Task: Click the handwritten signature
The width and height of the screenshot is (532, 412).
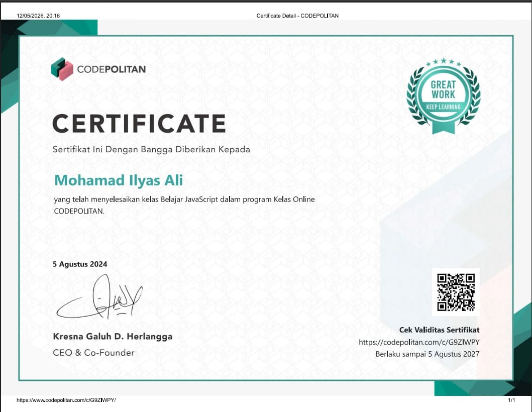Action: tap(99, 297)
